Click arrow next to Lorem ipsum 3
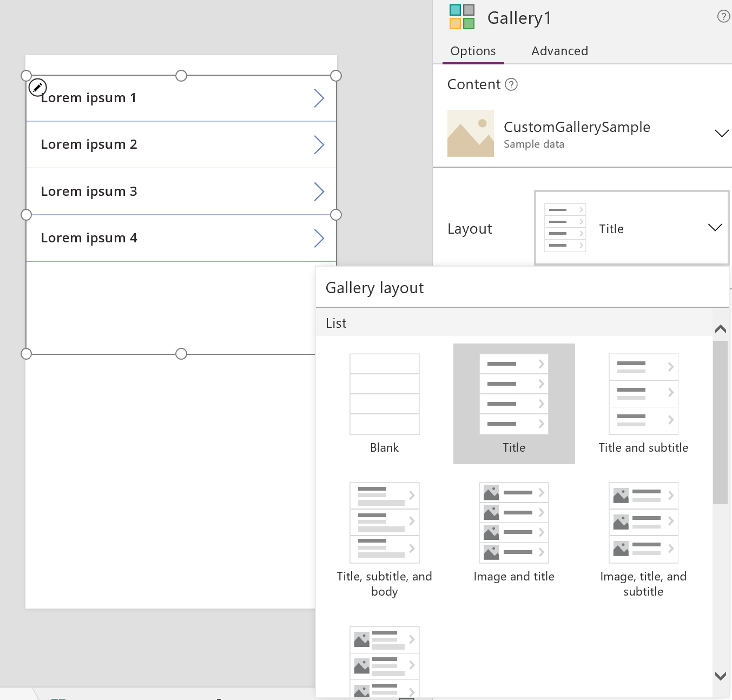 tap(319, 191)
